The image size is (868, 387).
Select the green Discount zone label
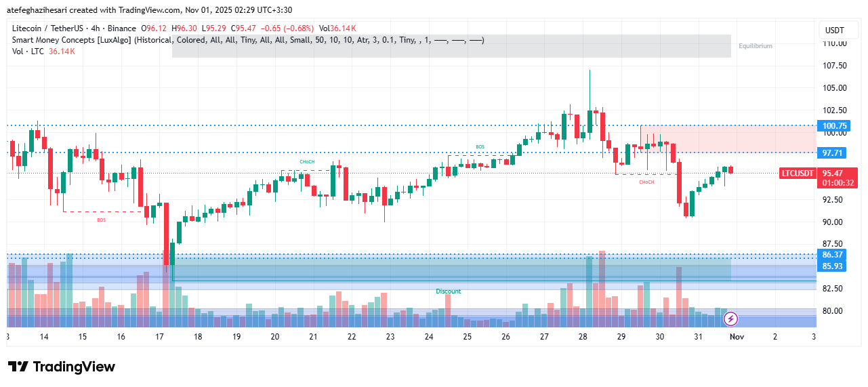pyautogui.click(x=448, y=291)
